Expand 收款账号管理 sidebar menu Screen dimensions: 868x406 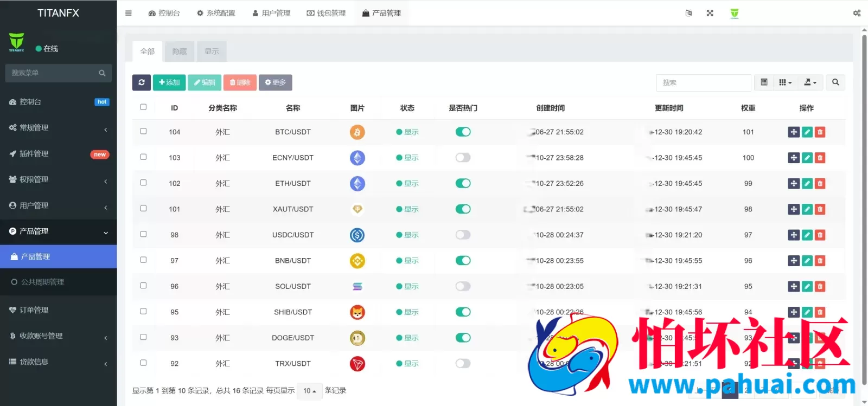point(58,336)
